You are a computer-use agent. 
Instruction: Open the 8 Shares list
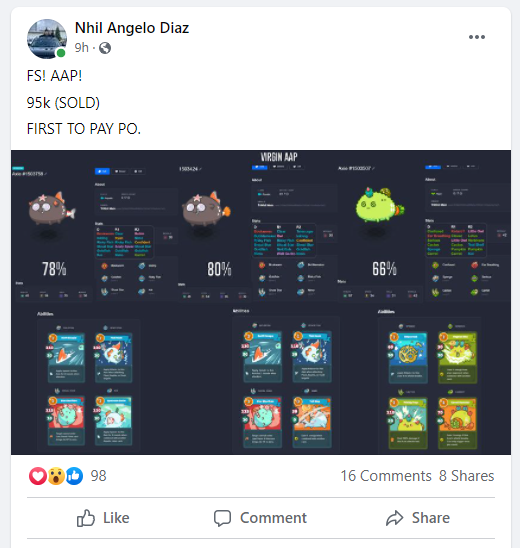[467, 476]
